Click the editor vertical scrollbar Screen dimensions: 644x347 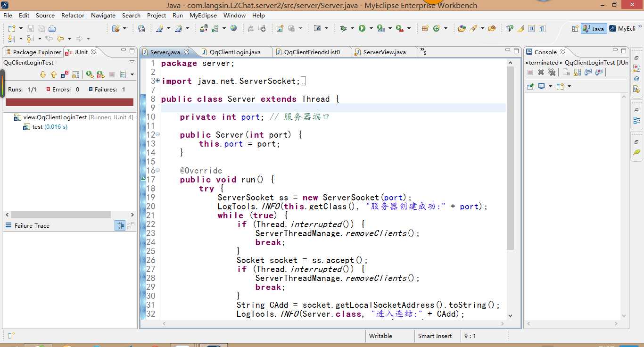pyautogui.click(x=510, y=158)
